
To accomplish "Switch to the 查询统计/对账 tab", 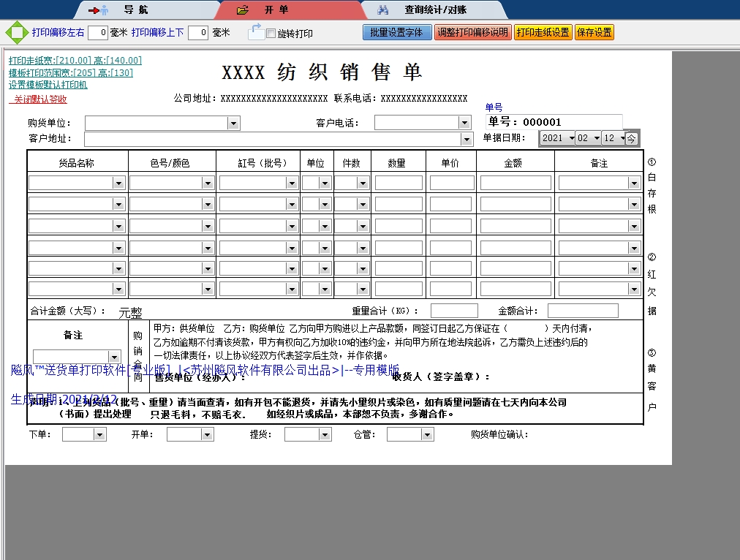I will 436,10.
